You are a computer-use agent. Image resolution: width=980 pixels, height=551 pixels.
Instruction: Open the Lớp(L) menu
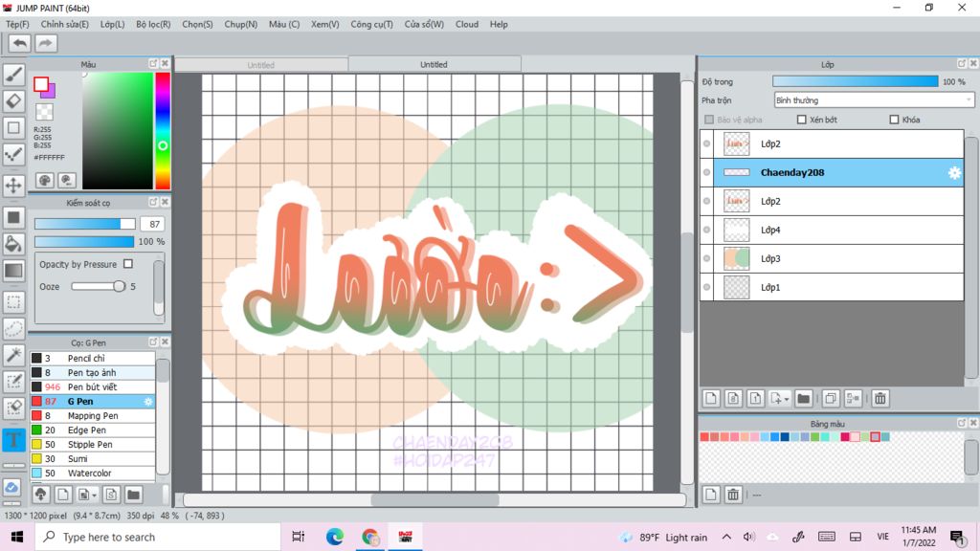(x=113, y=24)
